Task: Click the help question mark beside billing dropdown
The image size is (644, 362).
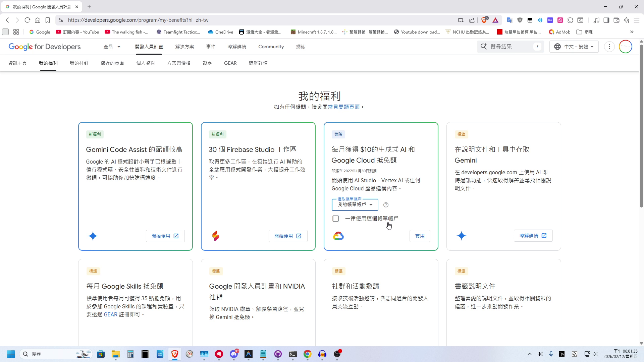Action: 386,205
